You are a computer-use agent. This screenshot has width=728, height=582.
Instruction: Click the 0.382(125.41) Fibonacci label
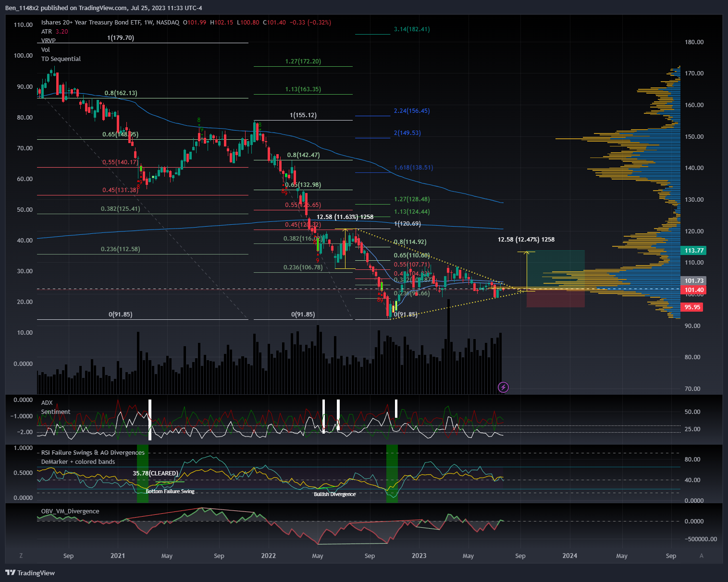coord(120,208)
